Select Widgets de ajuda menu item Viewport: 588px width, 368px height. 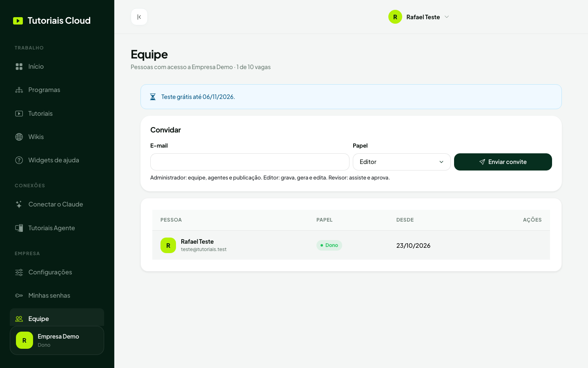click(x=57, y=160)
